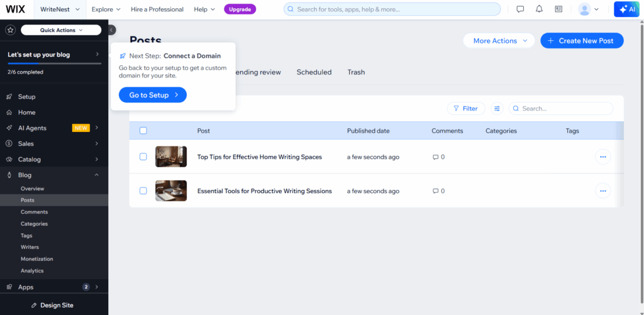The height and width of the screenshot is (315, 644).
Task: Click the Go to Setup button
Action: pyautogui.click(x=153, y=95)
